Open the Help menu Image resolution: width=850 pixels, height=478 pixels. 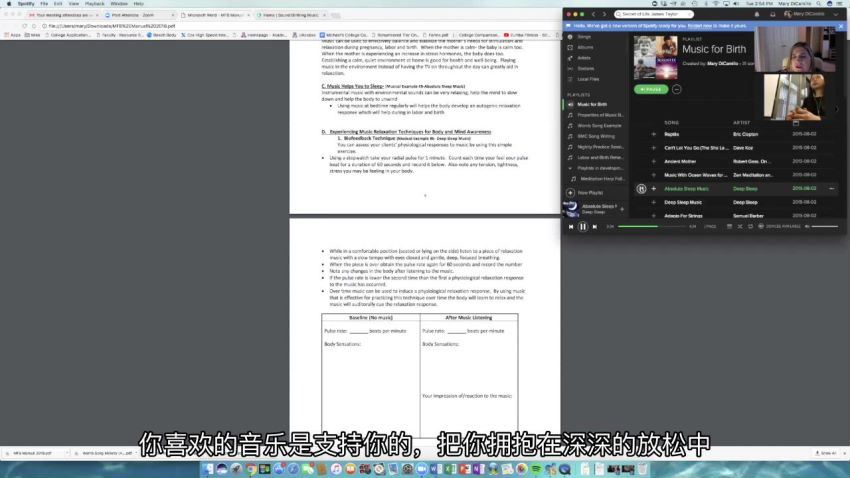pyautogui.click(x=139, y=4)
